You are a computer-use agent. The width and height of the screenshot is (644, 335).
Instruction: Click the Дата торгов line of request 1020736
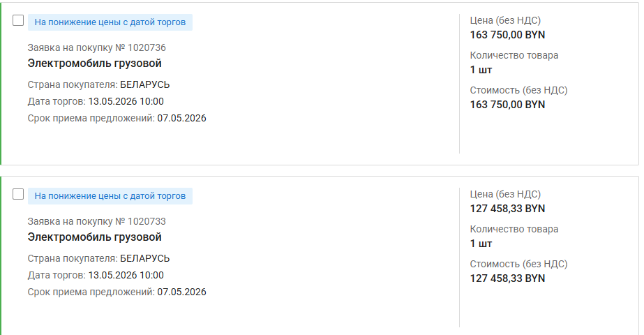click(96, 101)
